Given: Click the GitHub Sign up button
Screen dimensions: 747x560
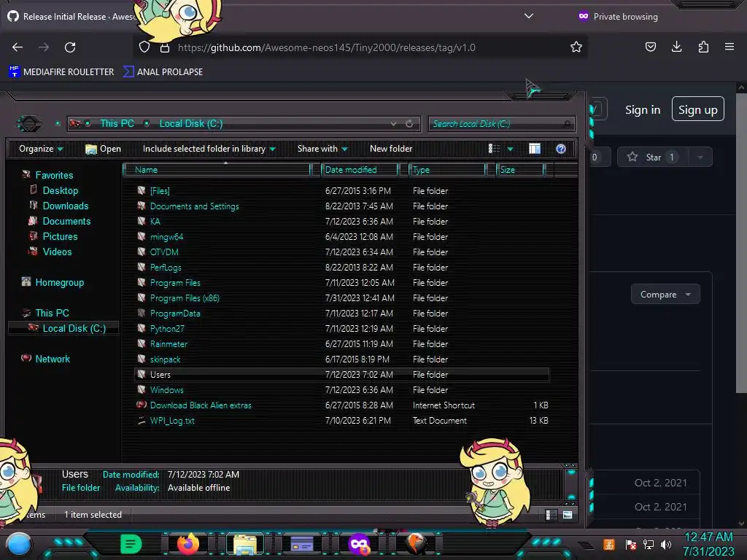Looking at the screenshot, I should coord(698,109).
